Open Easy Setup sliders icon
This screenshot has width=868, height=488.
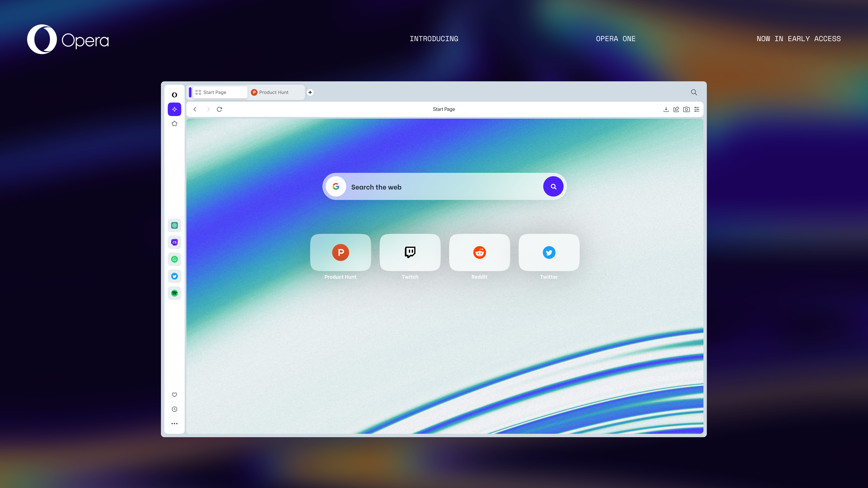696,109
